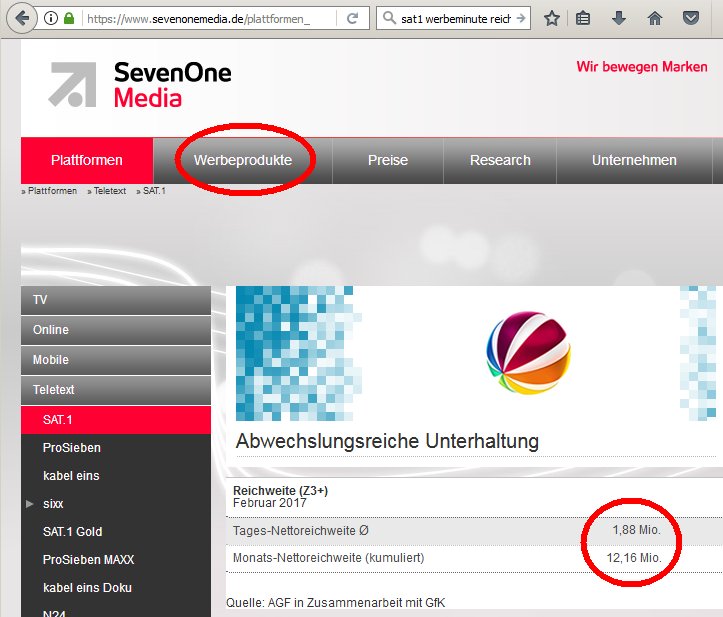Go to browser home page icon
This screenshot has width=723, height=617.
coord(655,19)
